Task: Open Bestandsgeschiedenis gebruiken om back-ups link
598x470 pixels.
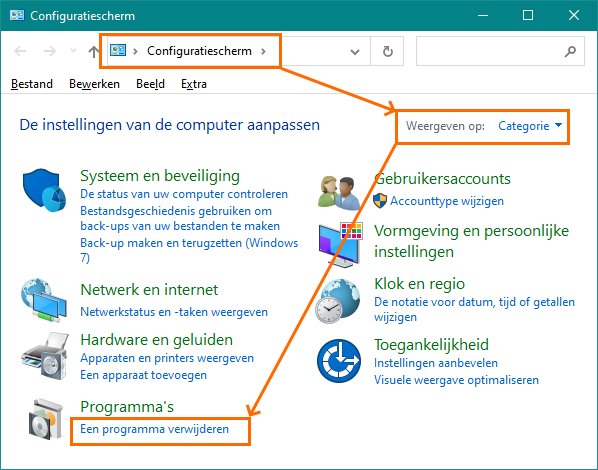Action: (x=180, y=219)
